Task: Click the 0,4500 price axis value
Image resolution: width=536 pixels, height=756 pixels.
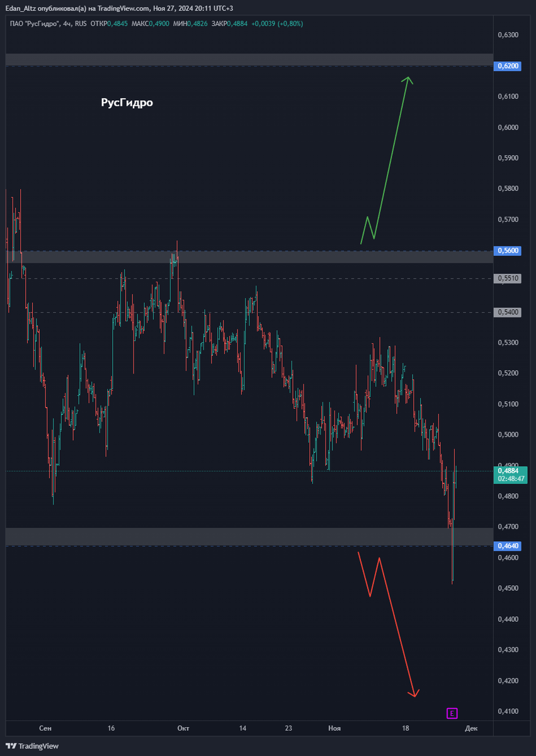Action: 508,588
